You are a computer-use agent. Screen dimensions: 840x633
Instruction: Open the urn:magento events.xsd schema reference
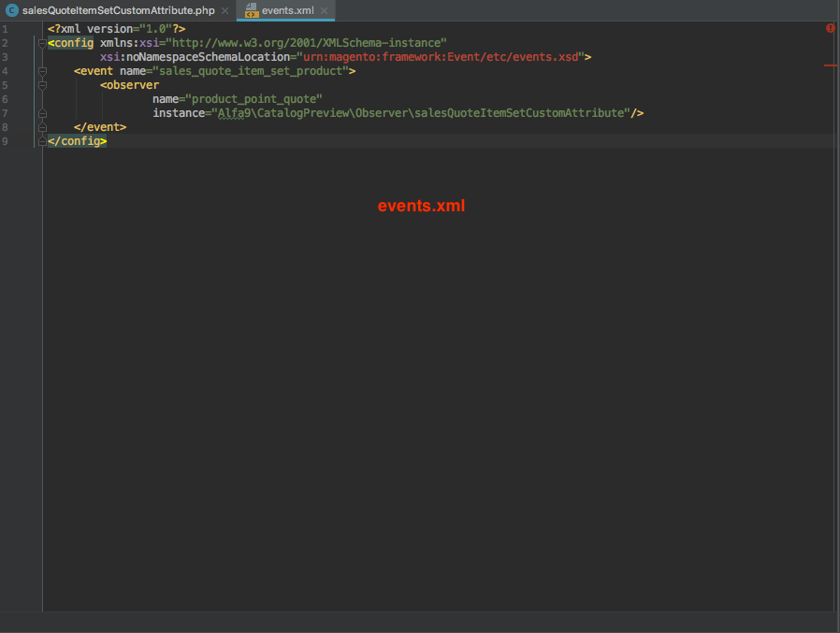(x=439, y=57)
